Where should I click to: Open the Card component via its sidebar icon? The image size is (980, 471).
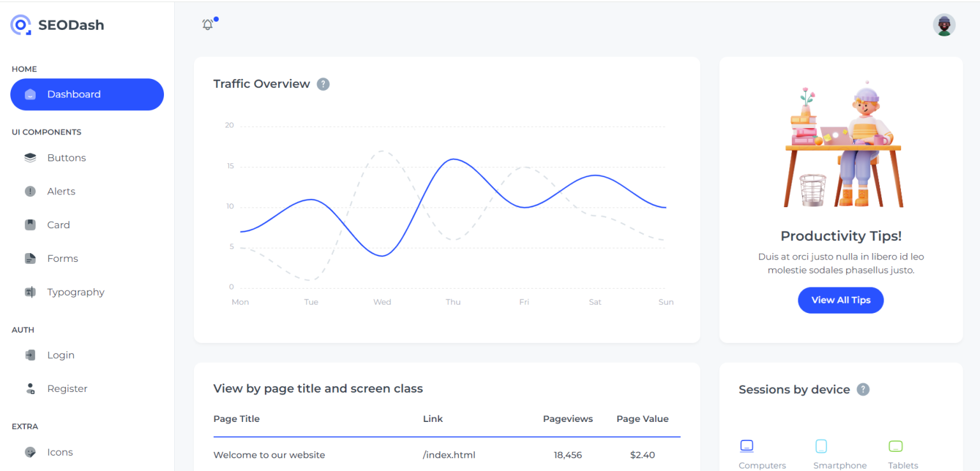[x=29, y=224]
